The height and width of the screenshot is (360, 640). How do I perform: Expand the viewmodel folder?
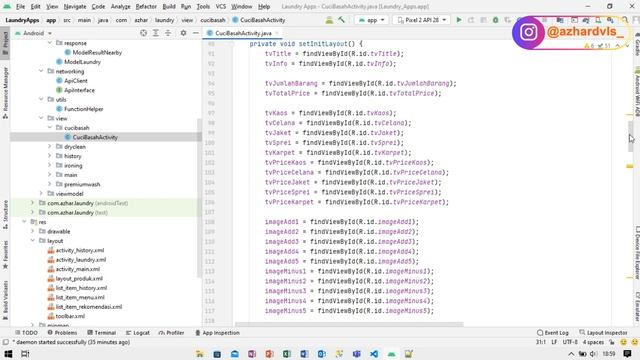(41, 193)
